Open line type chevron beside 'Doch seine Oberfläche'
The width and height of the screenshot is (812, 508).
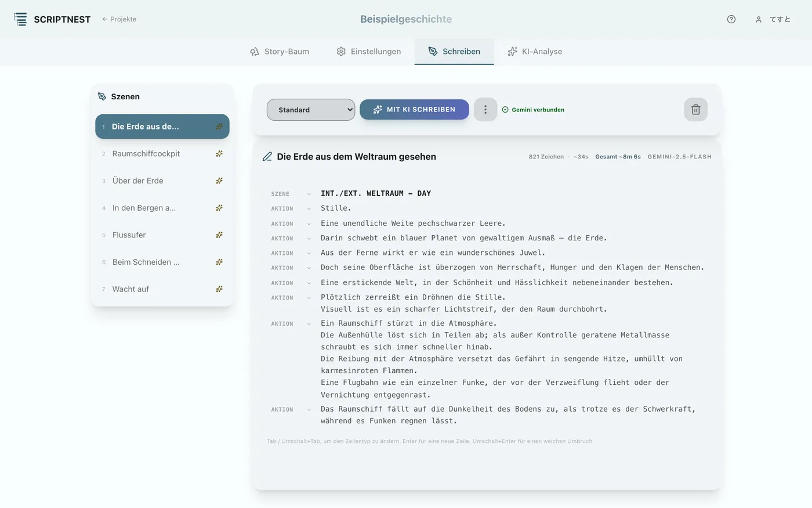(309, 268)
